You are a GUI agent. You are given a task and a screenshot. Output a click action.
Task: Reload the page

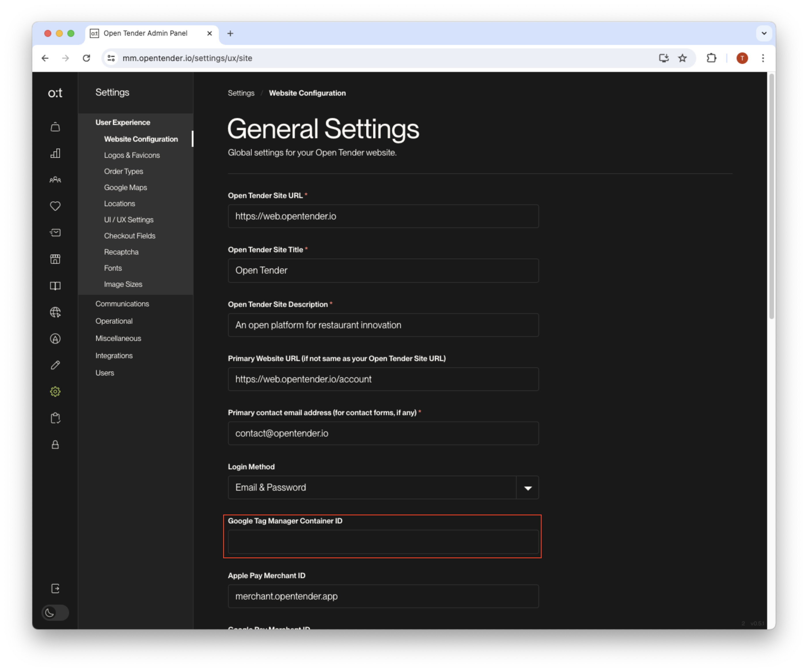(x=87, y=58)
